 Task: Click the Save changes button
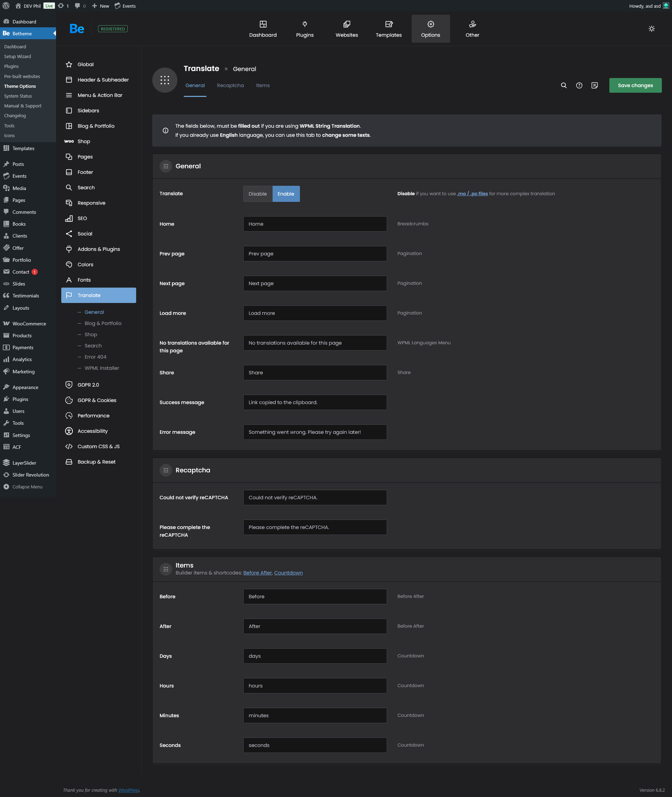pyautogui.click(x=635, y=85)
